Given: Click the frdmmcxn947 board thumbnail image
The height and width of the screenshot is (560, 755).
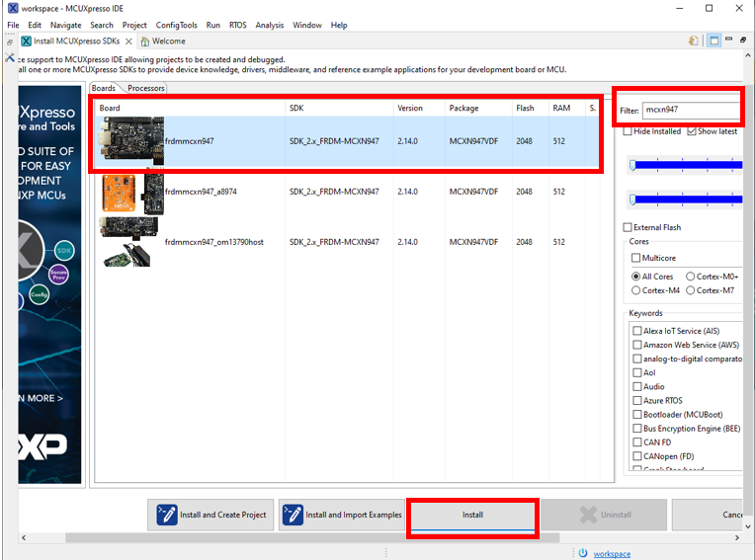Looking at the screenshot, I should (129, 141).
